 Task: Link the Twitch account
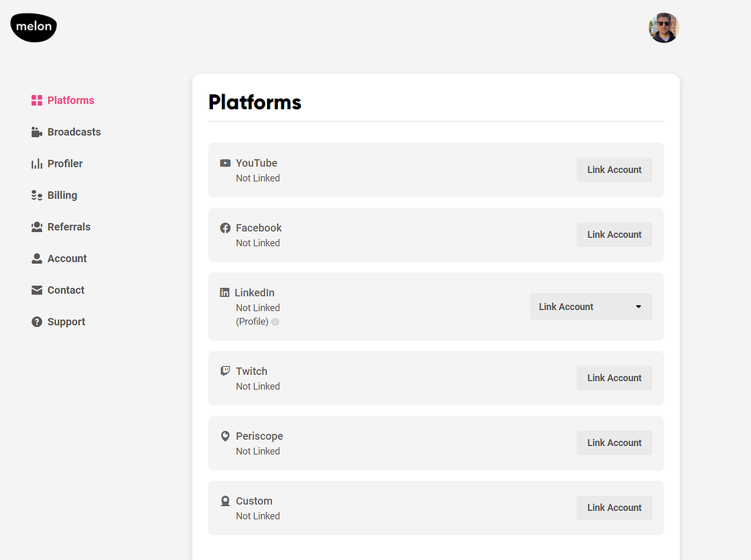(x=614, y=378)
